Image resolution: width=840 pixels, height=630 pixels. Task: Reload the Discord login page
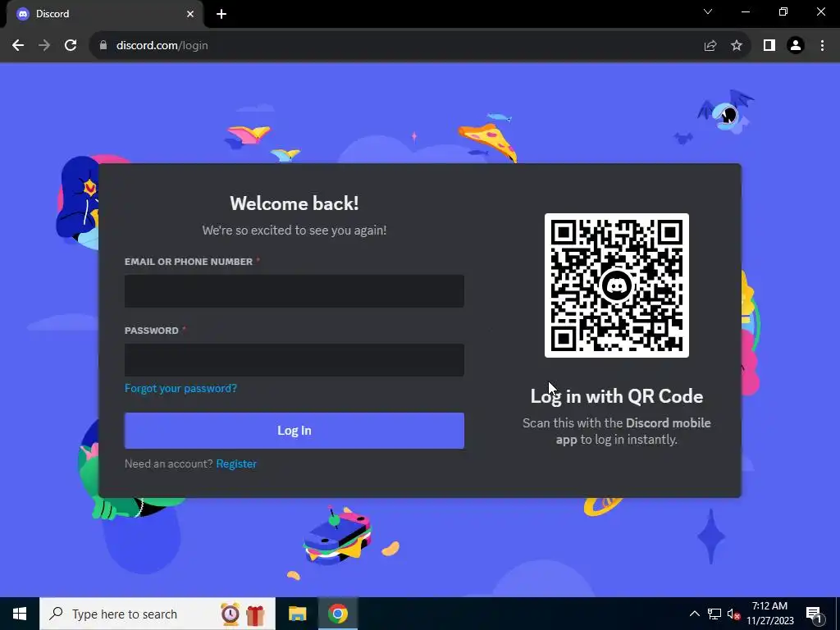point(71,46)
